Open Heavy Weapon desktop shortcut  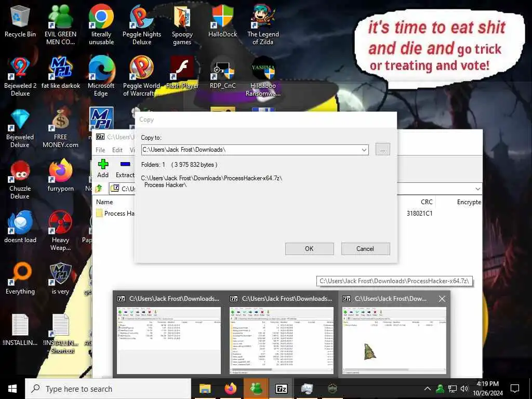pyautogui.click(x=60, y=231)
